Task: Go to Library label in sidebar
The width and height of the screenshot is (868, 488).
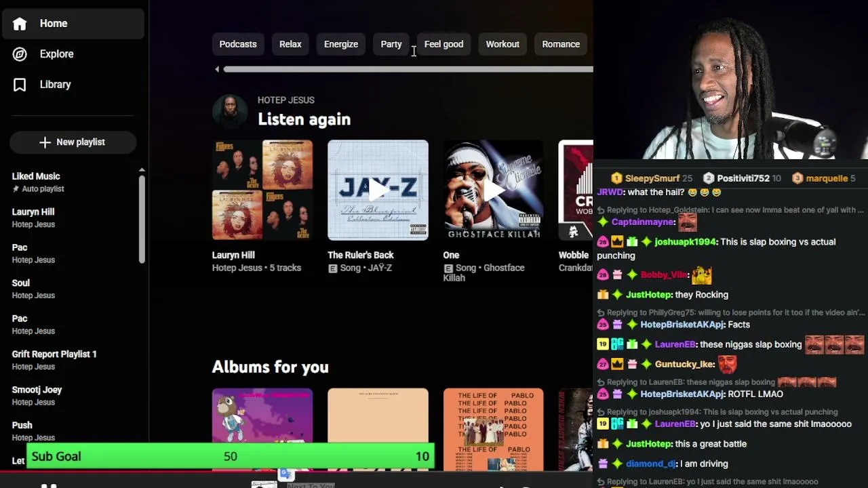Action: pos(56,85)
